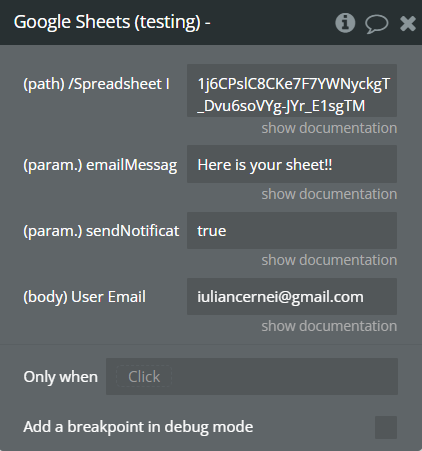Show documentation for the User Email body field

click(329, 326)
